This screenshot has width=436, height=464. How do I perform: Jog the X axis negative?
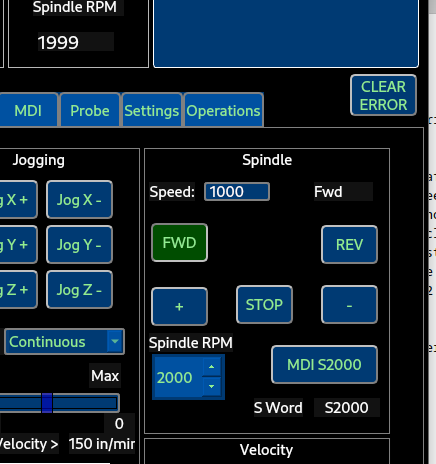click(x=79, y=200)
